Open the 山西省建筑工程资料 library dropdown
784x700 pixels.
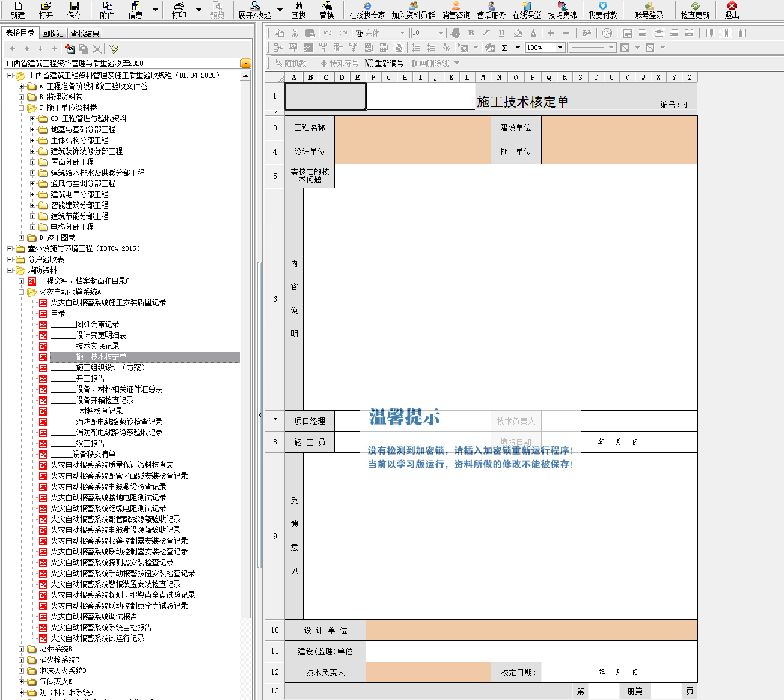click(x=245, y=63)
